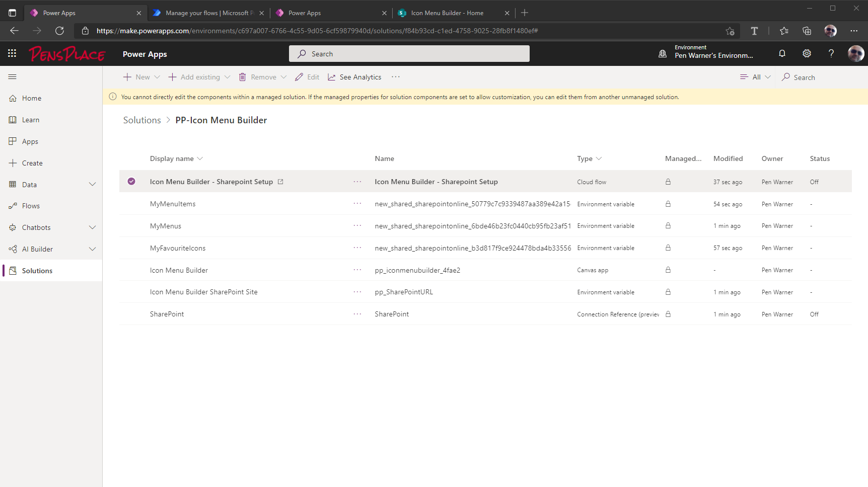868x487 pixels.
Task: Expand the AI Builder navigation section
Action: tap(92, 249)
